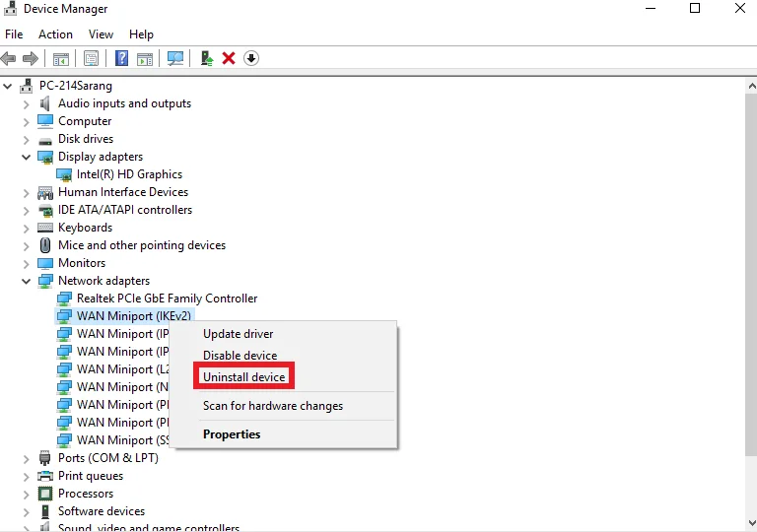The height and width of the screenshot is (532, 757).
Task: Select the Software devices label
Action: point(102,511)
